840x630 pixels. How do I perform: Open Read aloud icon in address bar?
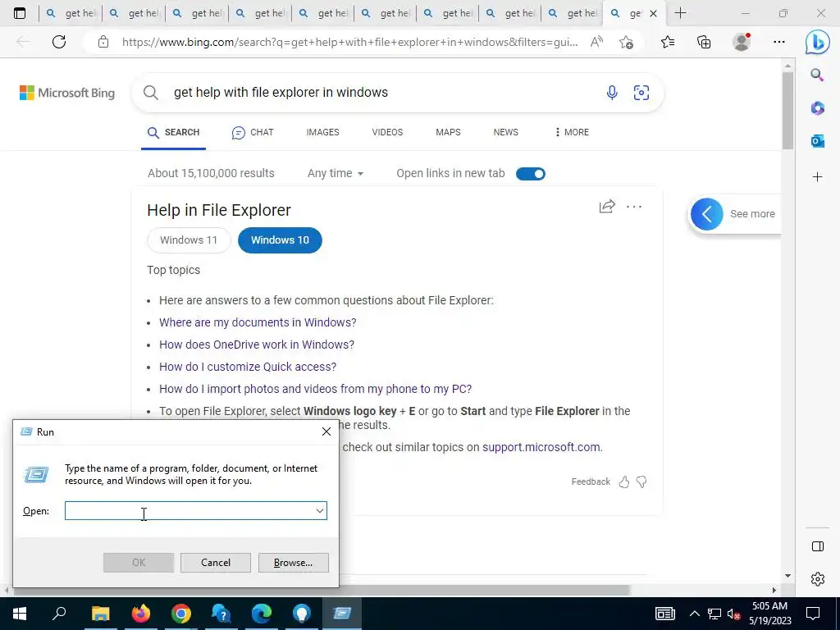point(596,42)
